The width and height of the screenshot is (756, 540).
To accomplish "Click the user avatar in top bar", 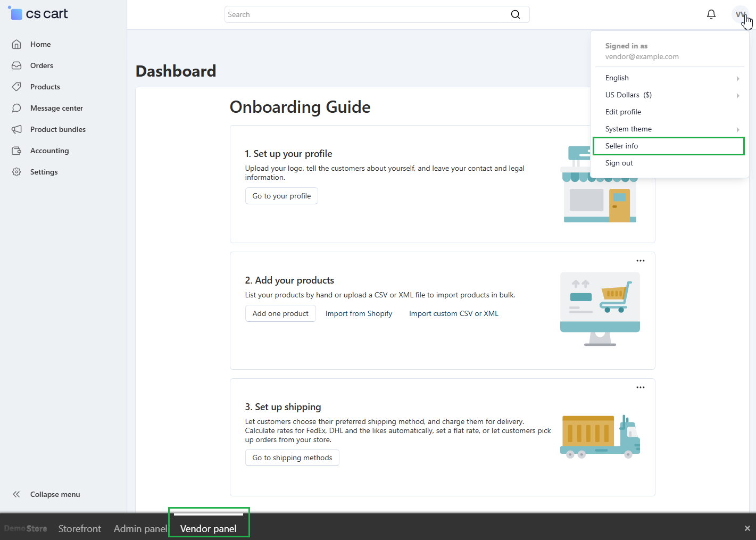I will (x=740, y=14).
